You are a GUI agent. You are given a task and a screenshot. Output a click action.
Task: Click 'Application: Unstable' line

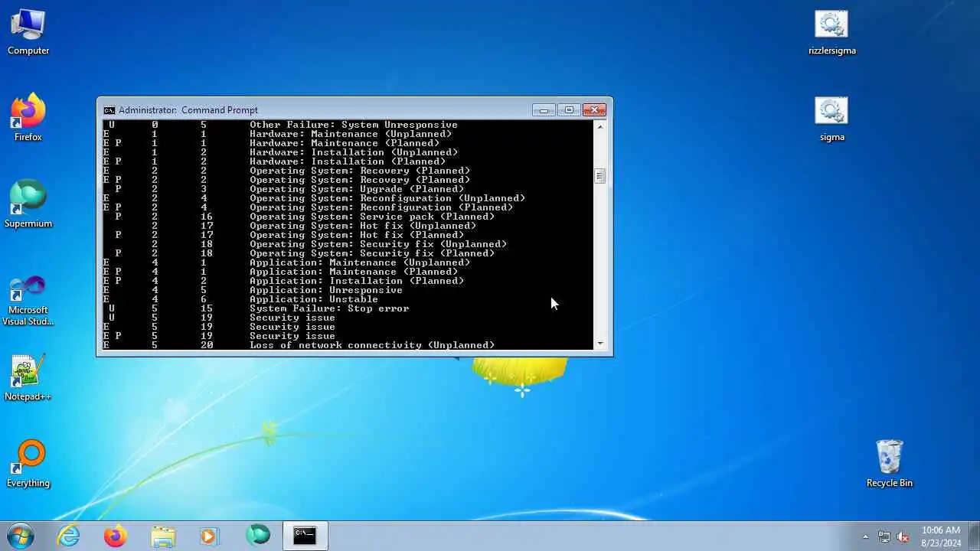314,299
